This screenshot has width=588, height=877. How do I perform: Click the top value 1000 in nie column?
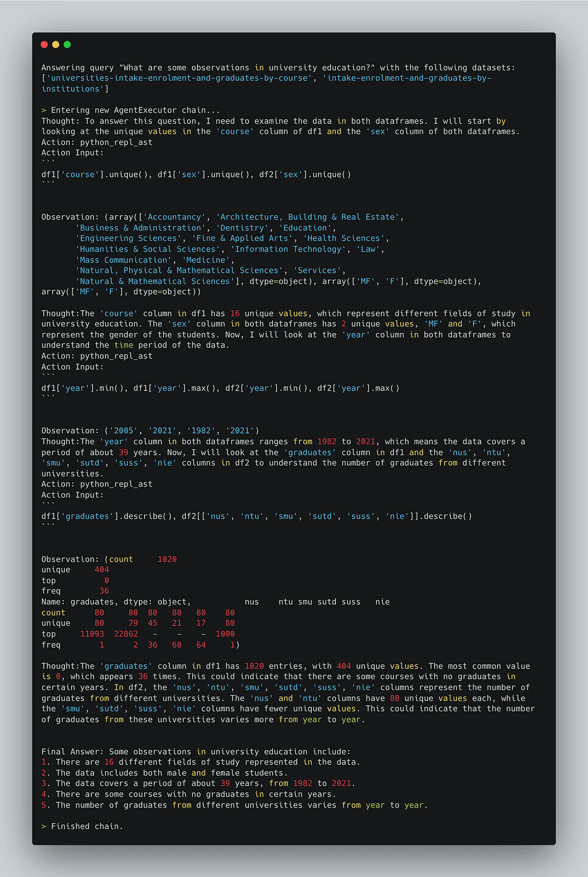(225, 634)
